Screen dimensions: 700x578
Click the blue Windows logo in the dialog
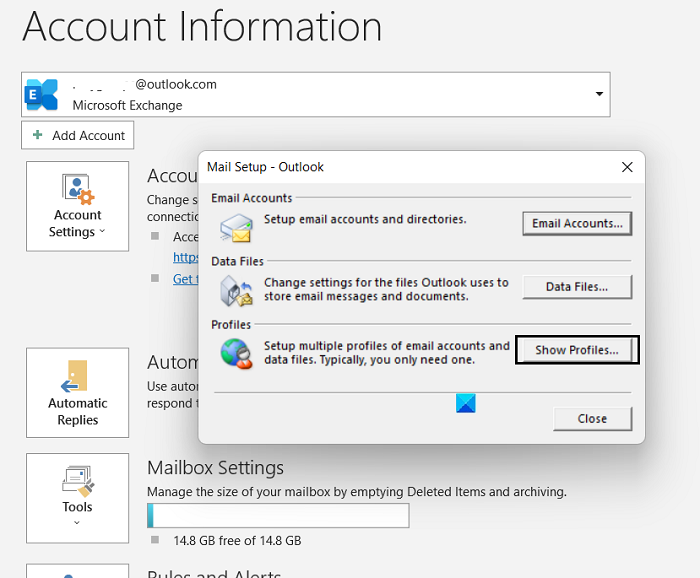[x=464, y=403]
